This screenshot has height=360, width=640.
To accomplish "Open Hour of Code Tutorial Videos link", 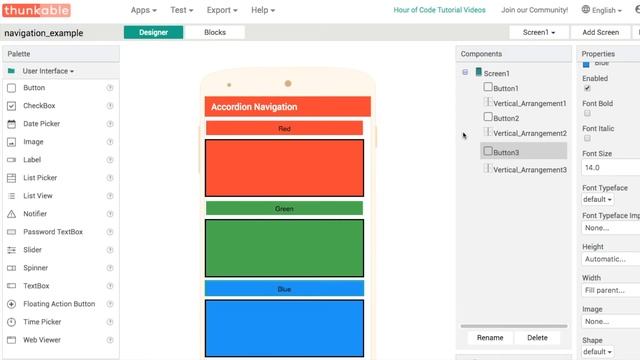I will 439,10.
